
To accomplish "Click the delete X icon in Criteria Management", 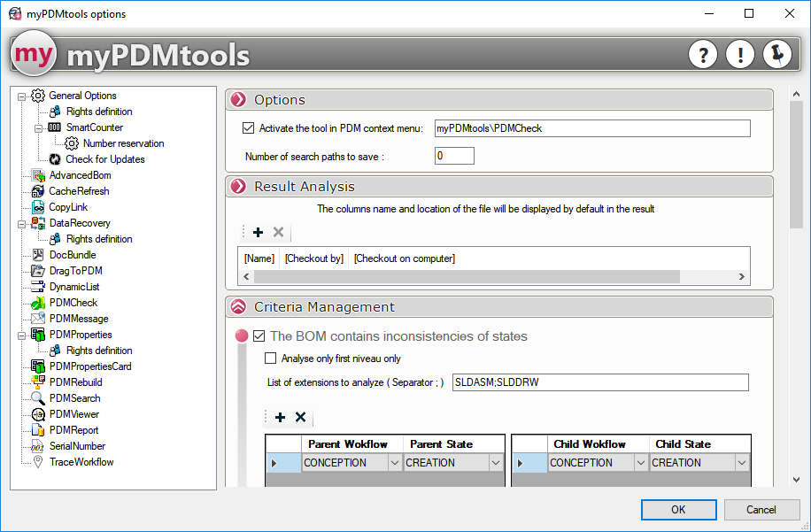I will pyautogui.click(x=300, y=417).
